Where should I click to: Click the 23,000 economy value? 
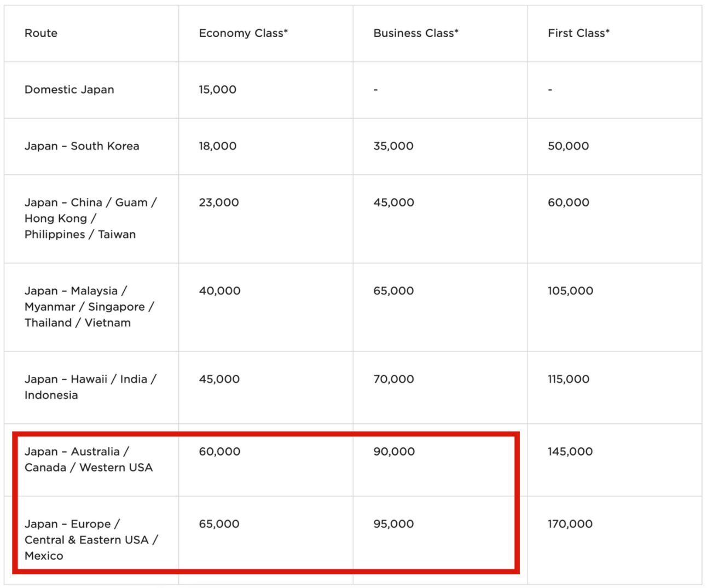tap(219, 202)
